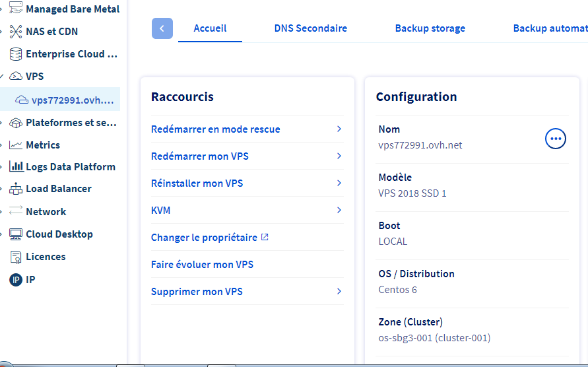588x367 pixels.
Task: Click the IP badge icon
Action: 15,280
